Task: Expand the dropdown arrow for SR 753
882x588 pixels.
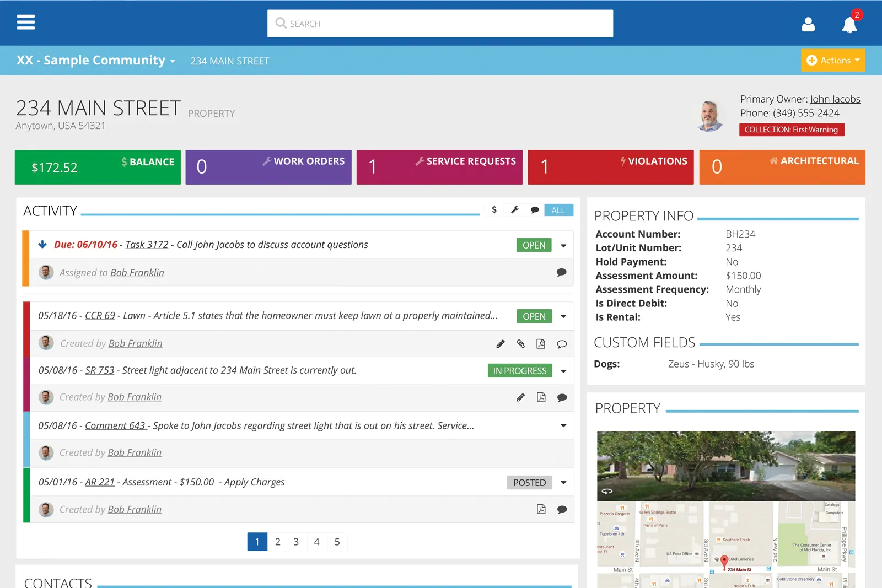Action: point(563,371)
